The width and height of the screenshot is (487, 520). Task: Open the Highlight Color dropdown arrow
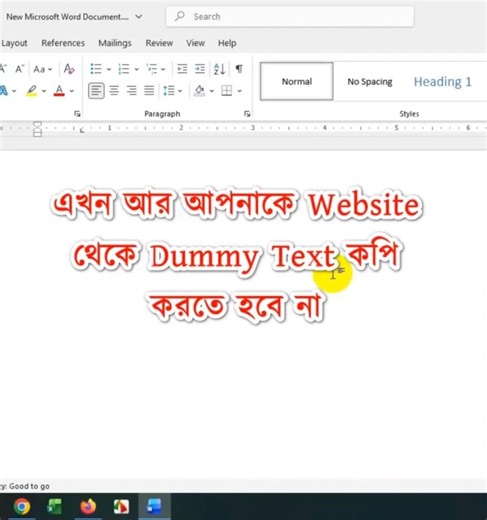coord(44,91)
